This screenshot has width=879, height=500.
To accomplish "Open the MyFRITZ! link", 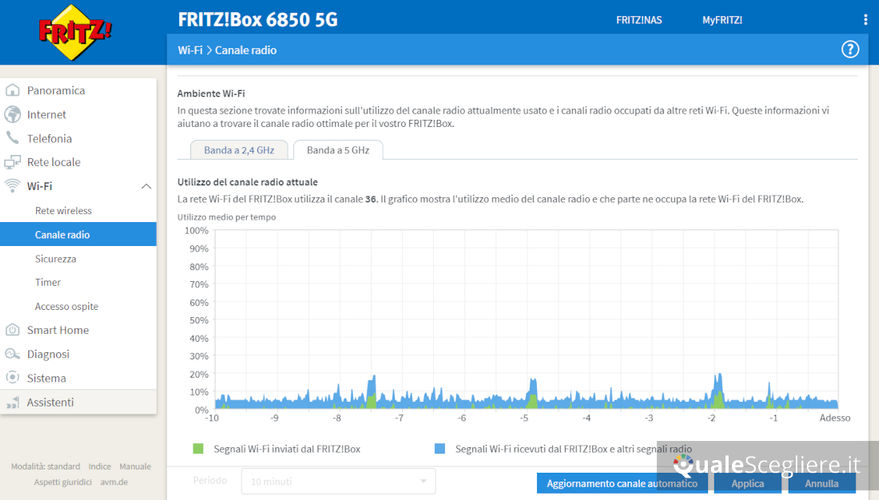I will [722, 19].
